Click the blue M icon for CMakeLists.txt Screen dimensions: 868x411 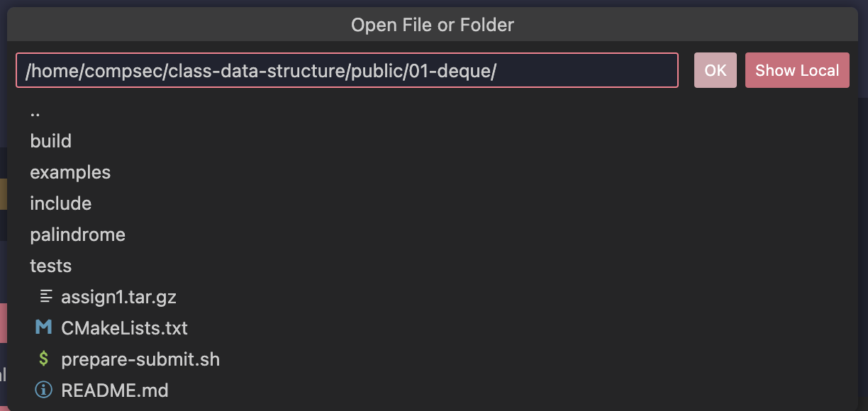pyautogui.click(x=44, y=328)
